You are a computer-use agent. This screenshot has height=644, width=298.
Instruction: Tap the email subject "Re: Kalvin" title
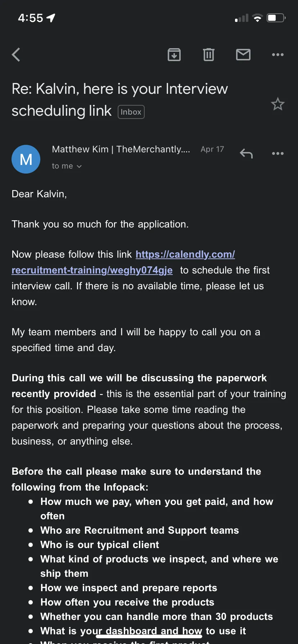(120, 100)
